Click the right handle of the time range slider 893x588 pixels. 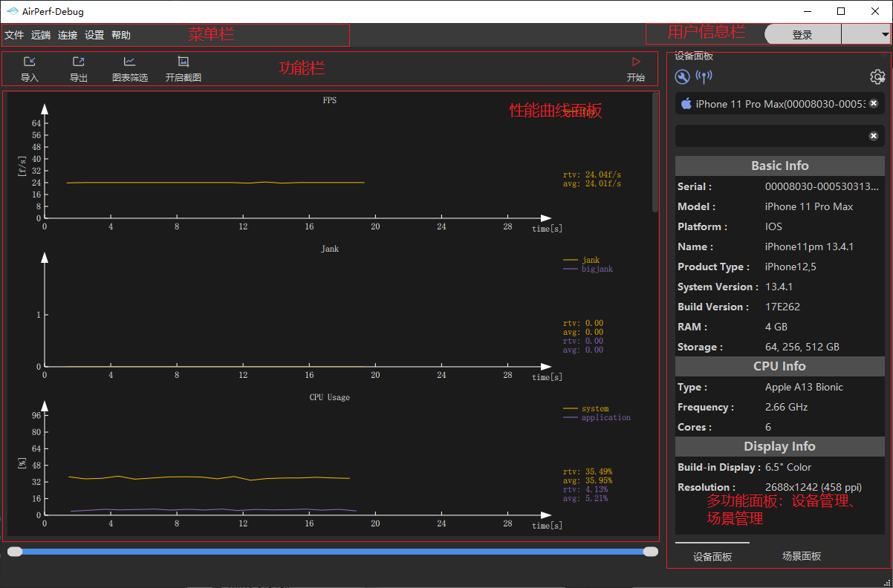pos(651,552)
